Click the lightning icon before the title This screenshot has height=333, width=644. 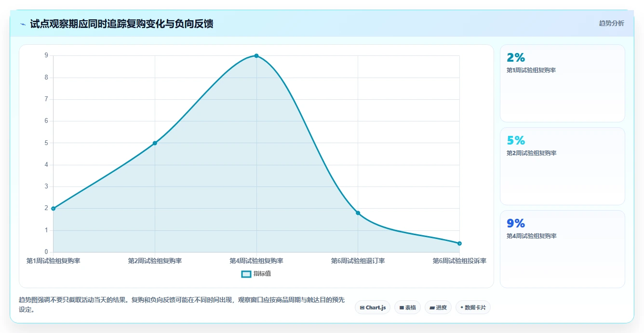(x=23, y=24)
